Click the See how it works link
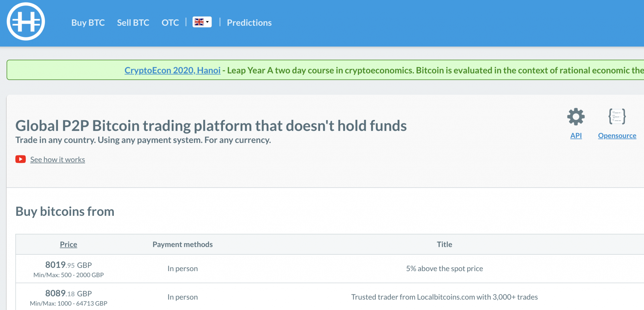The width and height of the screenshot is (644, 310). coord(57,159)
